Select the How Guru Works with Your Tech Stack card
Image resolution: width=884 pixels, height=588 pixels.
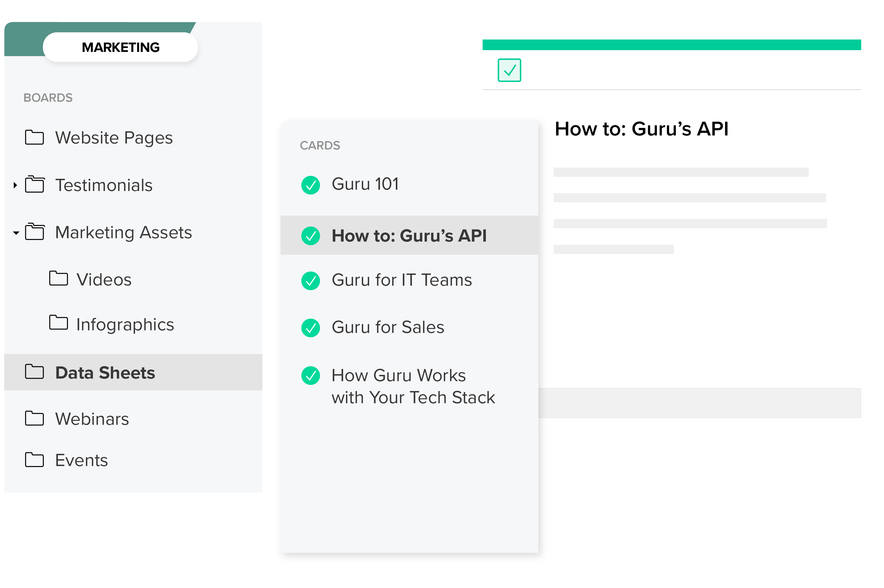[x=413, y=386]
